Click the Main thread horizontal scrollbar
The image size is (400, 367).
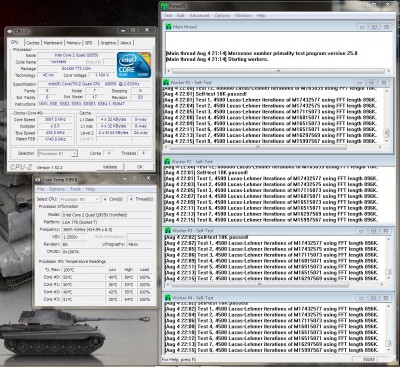pos(278,71)
